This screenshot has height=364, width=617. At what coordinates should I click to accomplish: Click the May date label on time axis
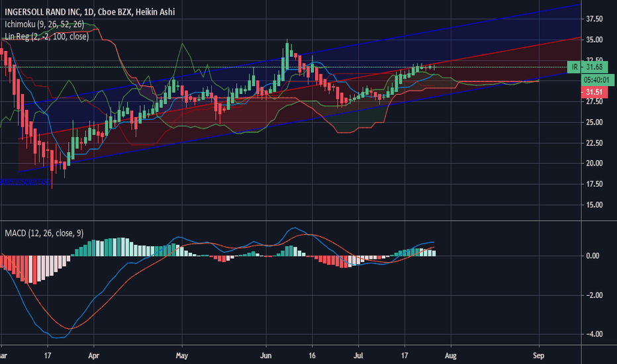(x=182, y=356)
